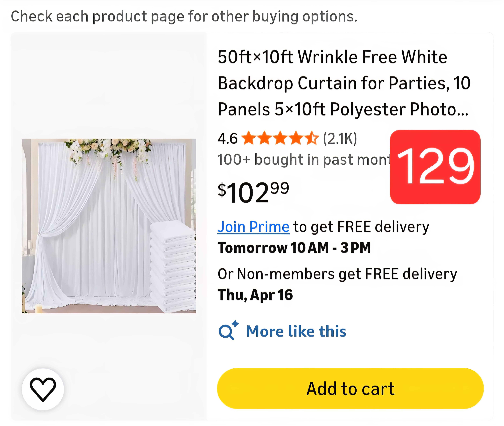
Task: Click the 4.6 rating number
Action: click(227, 139)
